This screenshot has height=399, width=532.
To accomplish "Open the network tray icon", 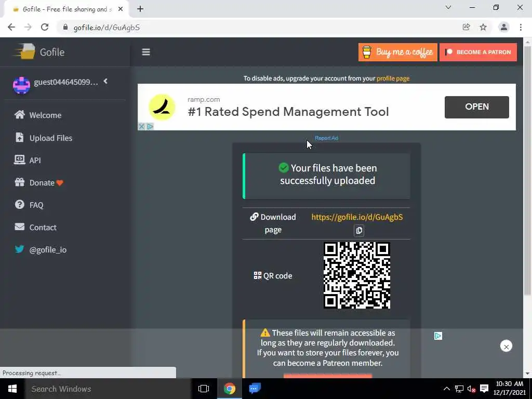I will (x=459, y=389).
